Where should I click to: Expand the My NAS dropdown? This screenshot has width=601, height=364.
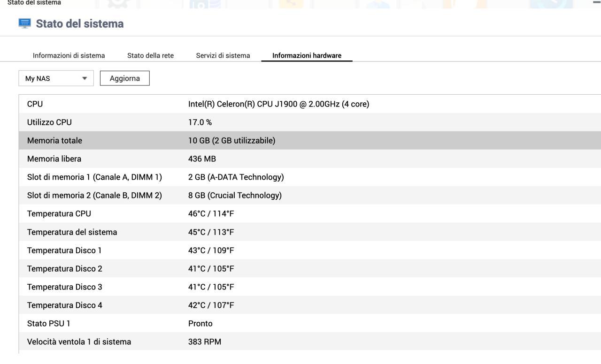coord(56,78)
